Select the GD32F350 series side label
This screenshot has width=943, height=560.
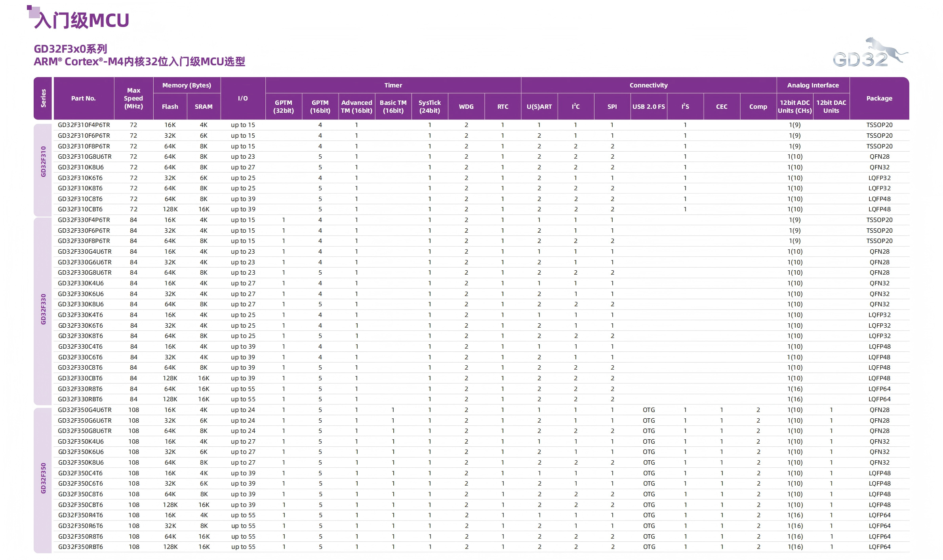[x=43, y=478]
